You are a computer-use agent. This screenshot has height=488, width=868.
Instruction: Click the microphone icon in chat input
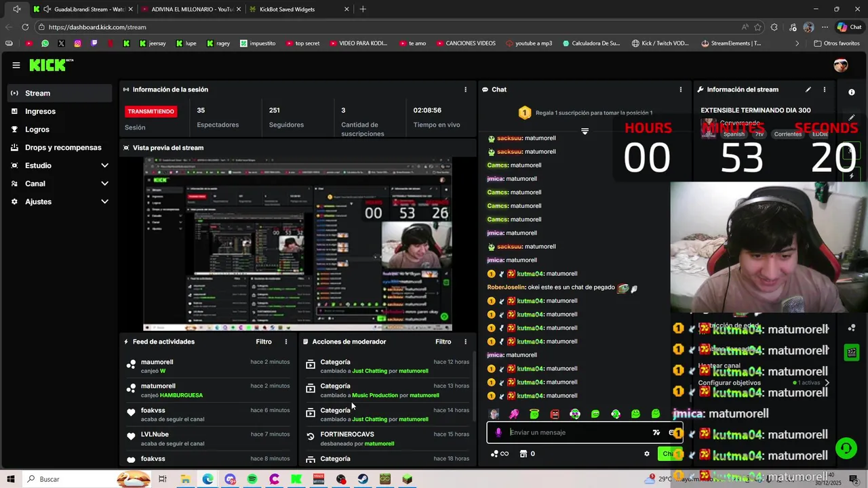click(x=498, y=432)
